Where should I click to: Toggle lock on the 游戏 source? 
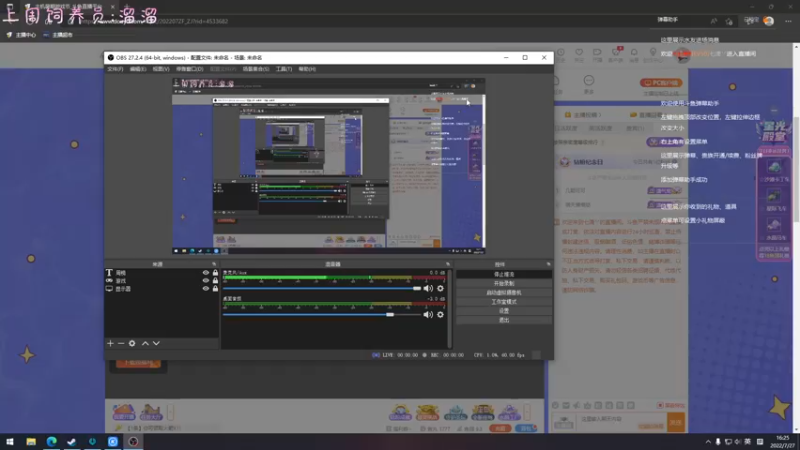tap(215, 281)
